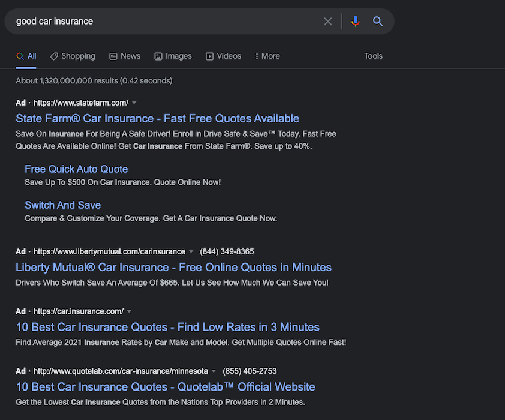Click the https://car.insurance.com/ URL text

pyautogui.click(x=78, y=311)
